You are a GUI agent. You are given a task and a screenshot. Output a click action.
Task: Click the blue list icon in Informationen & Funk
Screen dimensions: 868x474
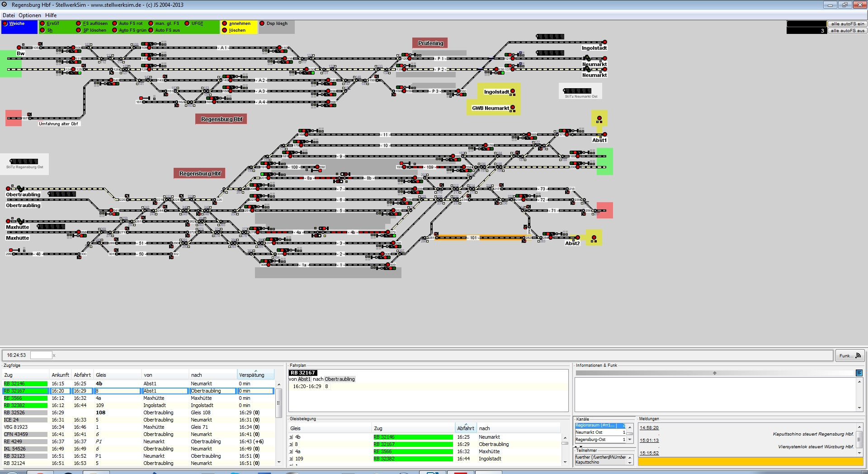[859, 373]
